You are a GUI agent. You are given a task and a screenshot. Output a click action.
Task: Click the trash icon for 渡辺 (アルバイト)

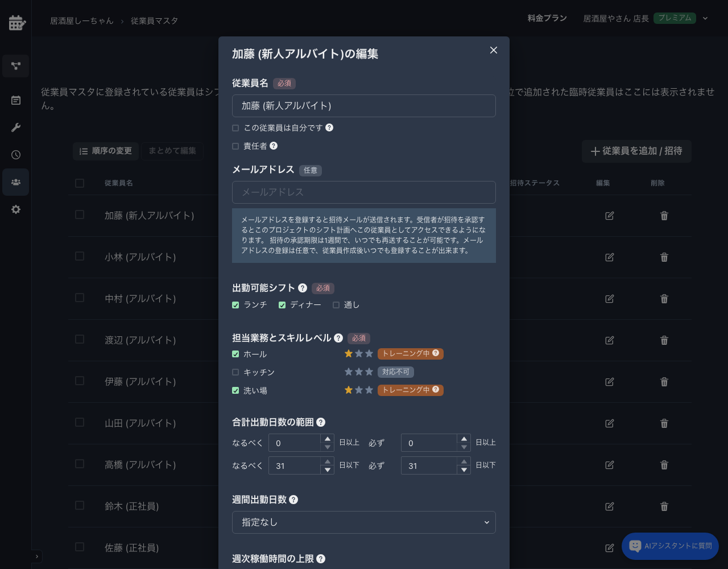pos(664,340)
